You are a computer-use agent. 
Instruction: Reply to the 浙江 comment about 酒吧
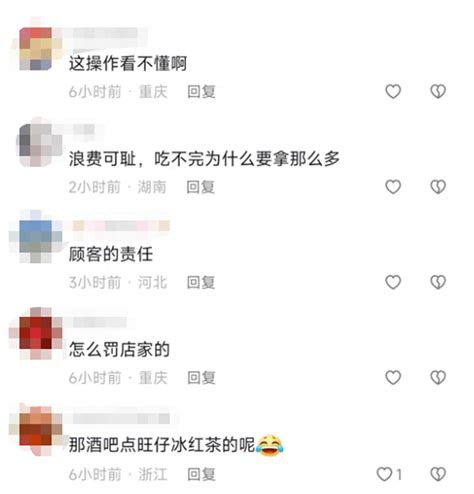tap(201, 474)
